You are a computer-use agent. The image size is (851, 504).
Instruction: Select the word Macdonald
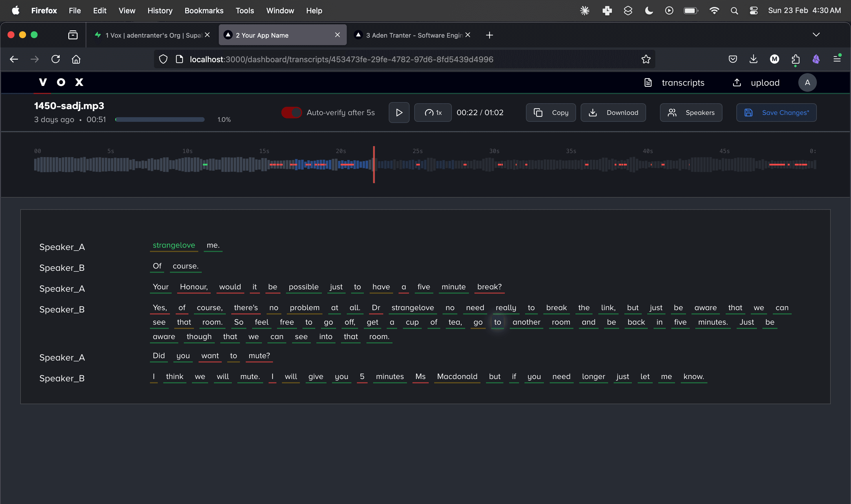point(457,377)
